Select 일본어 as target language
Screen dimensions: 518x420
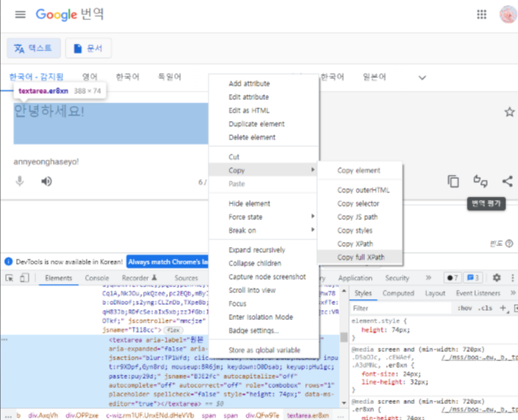[374, 77]
